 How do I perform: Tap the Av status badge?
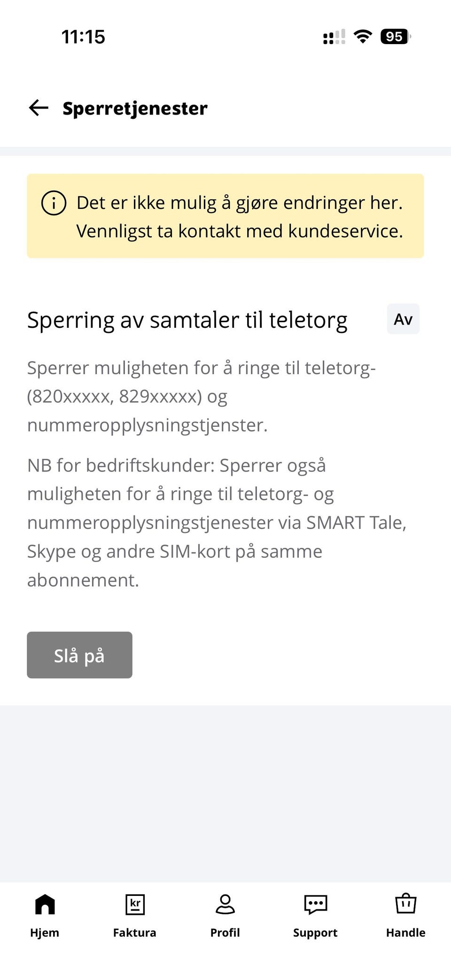[x=403, y=319]
